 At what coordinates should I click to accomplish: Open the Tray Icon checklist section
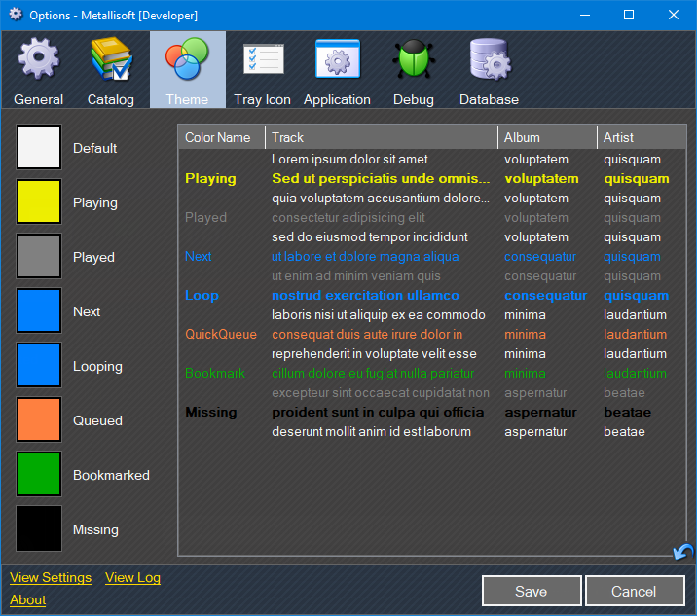(263, 70)
